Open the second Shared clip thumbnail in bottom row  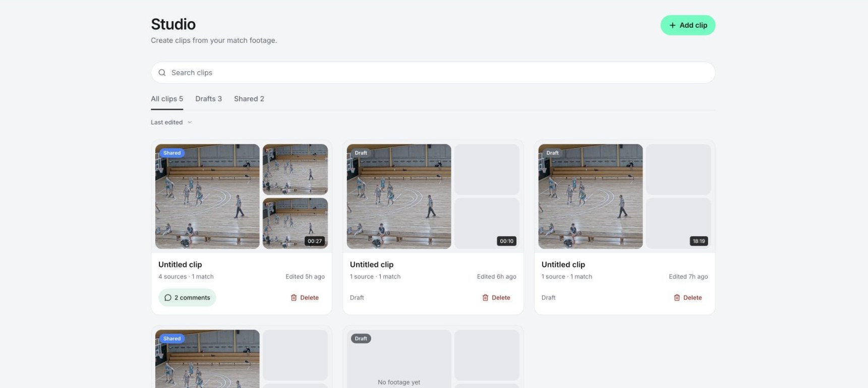pos(207,359)
